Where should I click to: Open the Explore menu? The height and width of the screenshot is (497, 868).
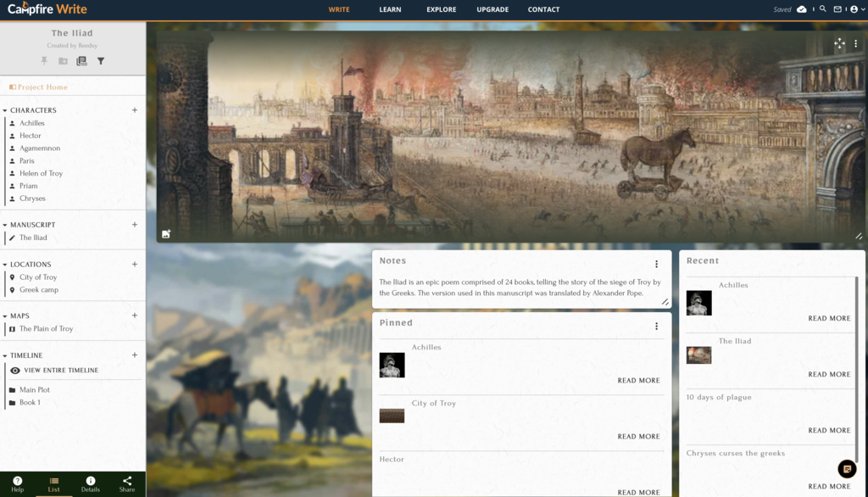(x=441, y=9)
